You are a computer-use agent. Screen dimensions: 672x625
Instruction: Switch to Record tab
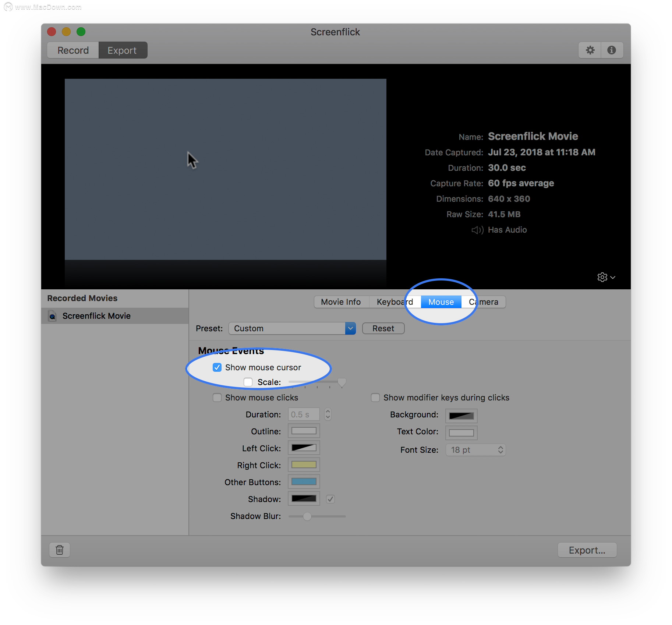coord(73,50)
